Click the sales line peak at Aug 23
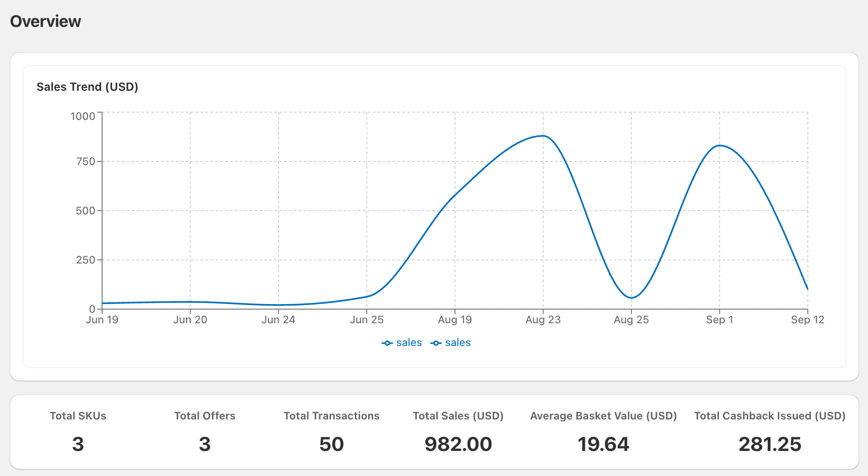 (543, 136)
